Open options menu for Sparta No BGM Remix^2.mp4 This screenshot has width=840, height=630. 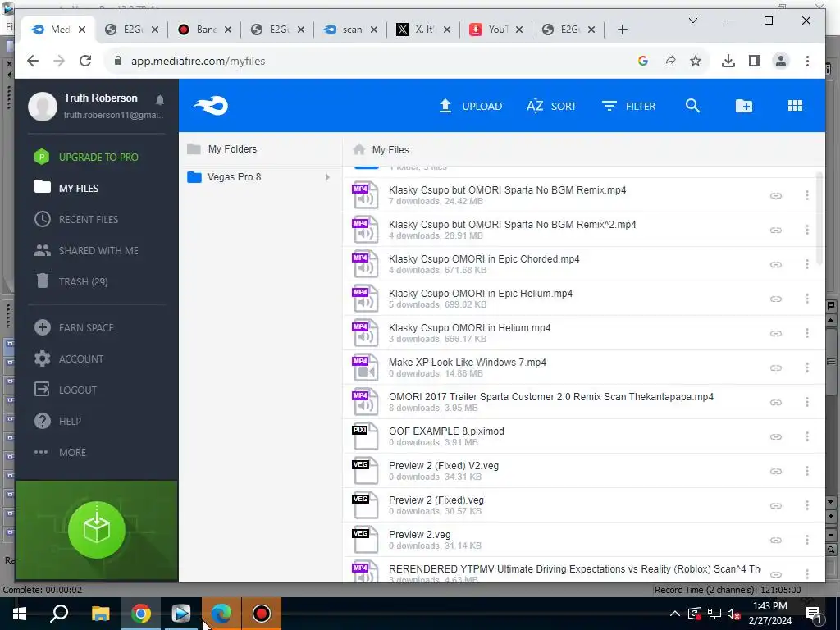click(807, 230)
